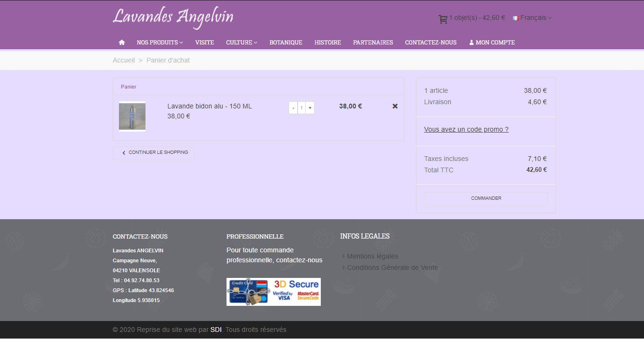Viewport: 644px width, 339px height.
Task: Click the user icon beside Mon Compte
Action: point(472,42)
